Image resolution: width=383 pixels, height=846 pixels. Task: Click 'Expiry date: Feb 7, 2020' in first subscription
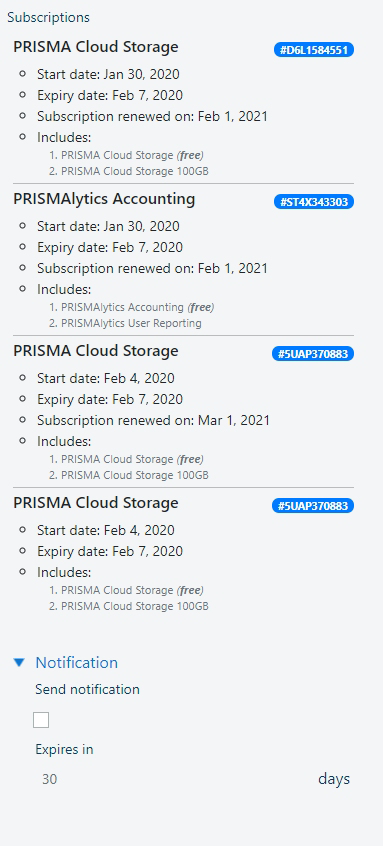point(110,95)
